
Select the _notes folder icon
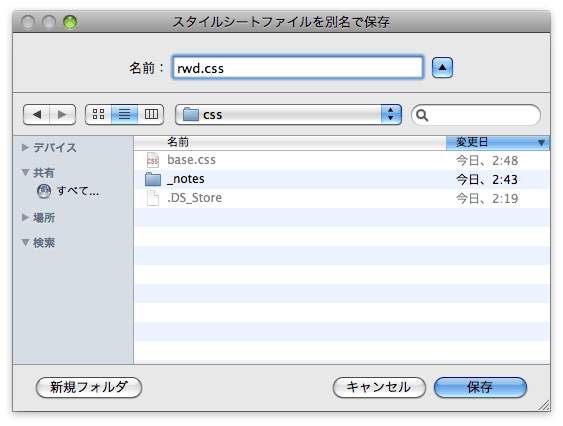[x=153, y=179]
